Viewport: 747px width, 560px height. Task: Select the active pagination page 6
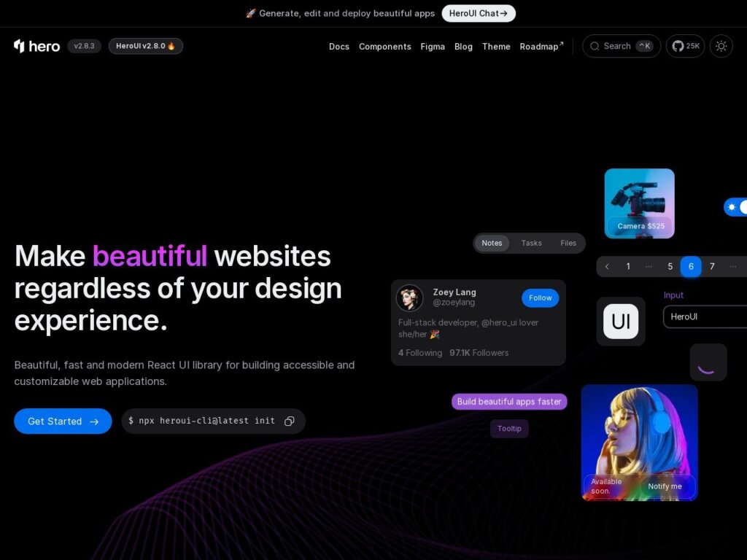click(691, 267)
